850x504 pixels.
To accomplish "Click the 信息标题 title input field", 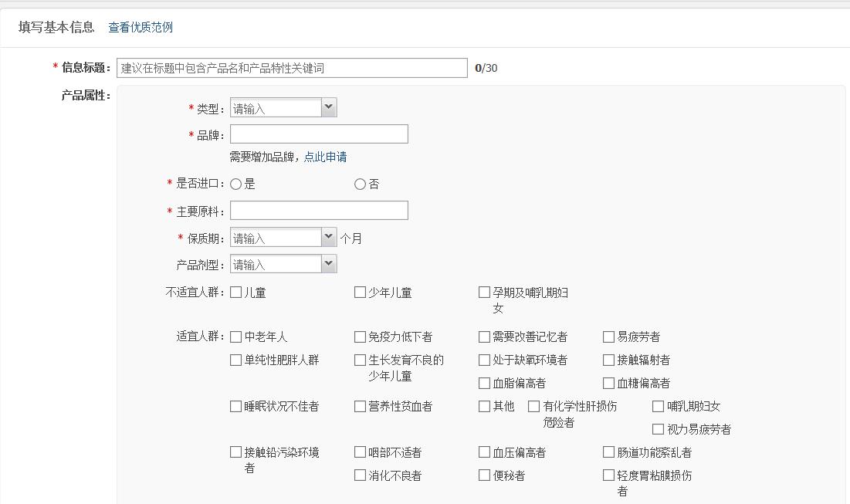I will coord(292,66).
